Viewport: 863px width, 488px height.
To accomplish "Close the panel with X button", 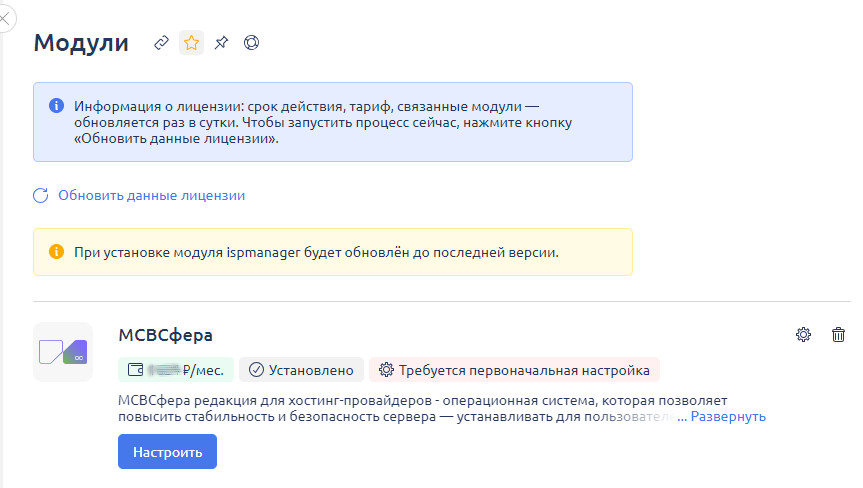I will [5, 19].
